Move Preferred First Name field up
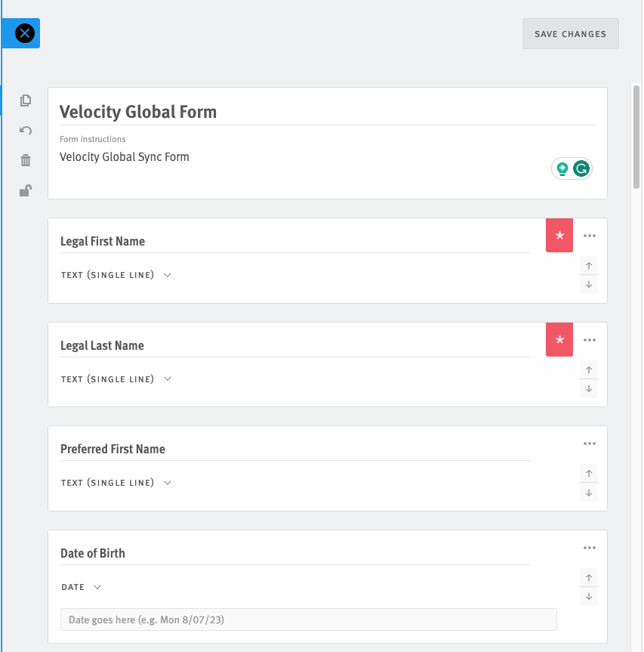644x652 pixels. click(589, 474)
